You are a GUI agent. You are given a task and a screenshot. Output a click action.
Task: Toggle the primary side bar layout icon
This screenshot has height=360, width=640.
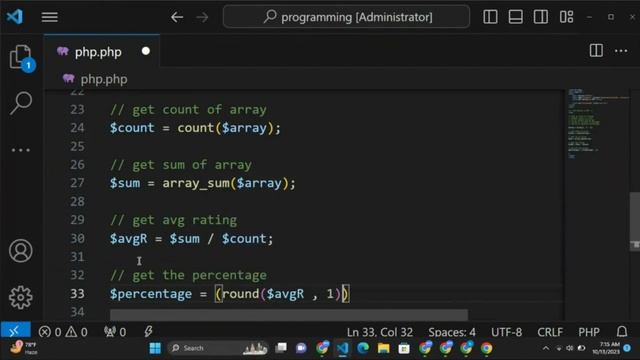tap(490, 17)
